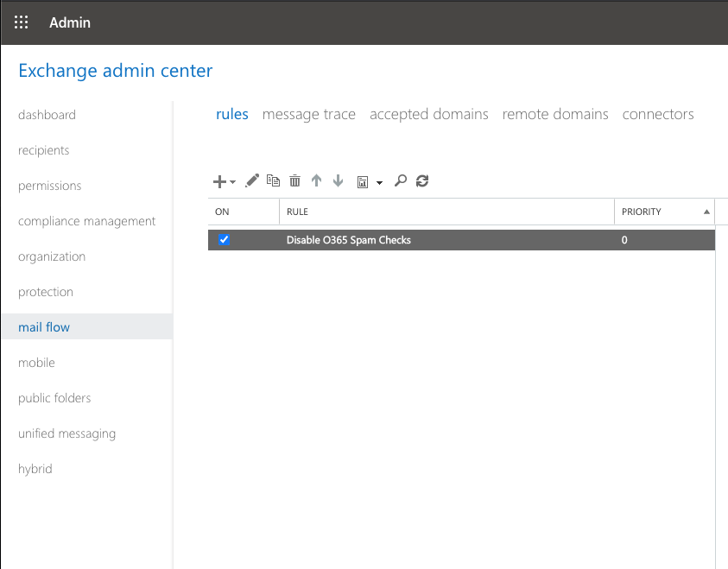The width and height of the screenshot is (728, 569).
Task: Select the rules tab
Action: point(232,114)
